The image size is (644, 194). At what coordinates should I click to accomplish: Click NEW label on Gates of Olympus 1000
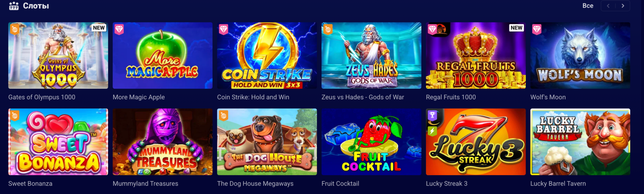(x=99, y=28)
